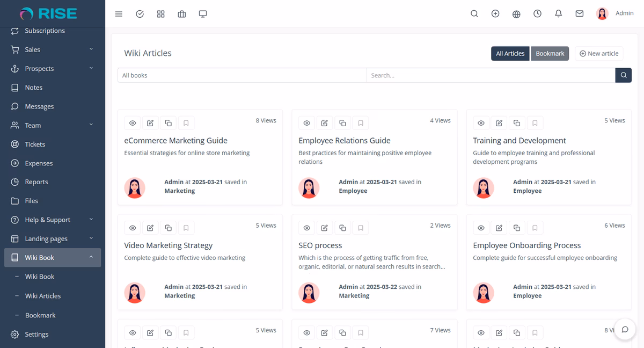
Task: Bookmark the Training and Development article
Action: pyautogui.click(x=535, y=123)
